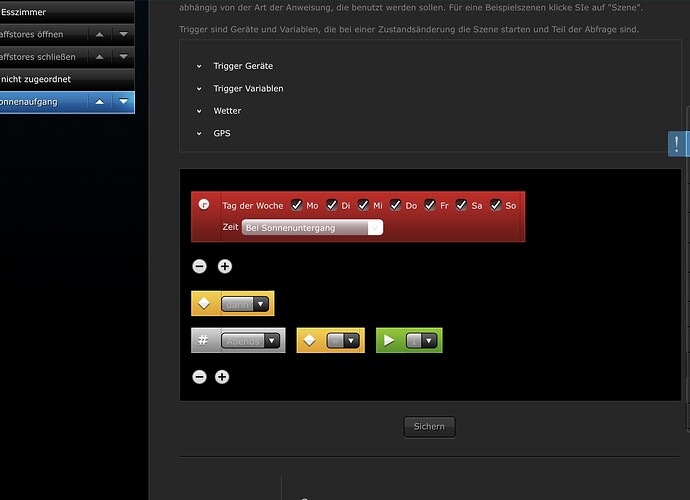Toggle the Mi weekday checkbox
The height and width of the screenshot is (500, 690).
pyautogui.click(x=363, y=205)
